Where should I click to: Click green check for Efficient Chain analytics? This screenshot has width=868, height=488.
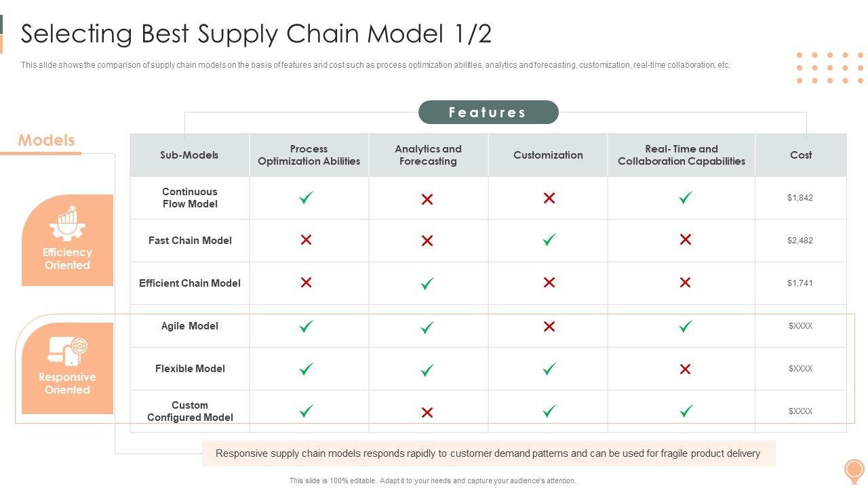point(427,283)
